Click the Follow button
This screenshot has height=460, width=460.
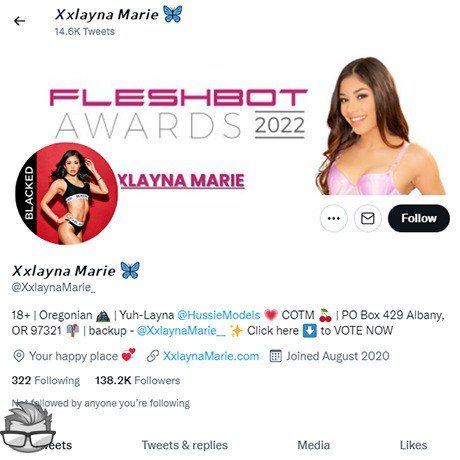tap(419, 218)
